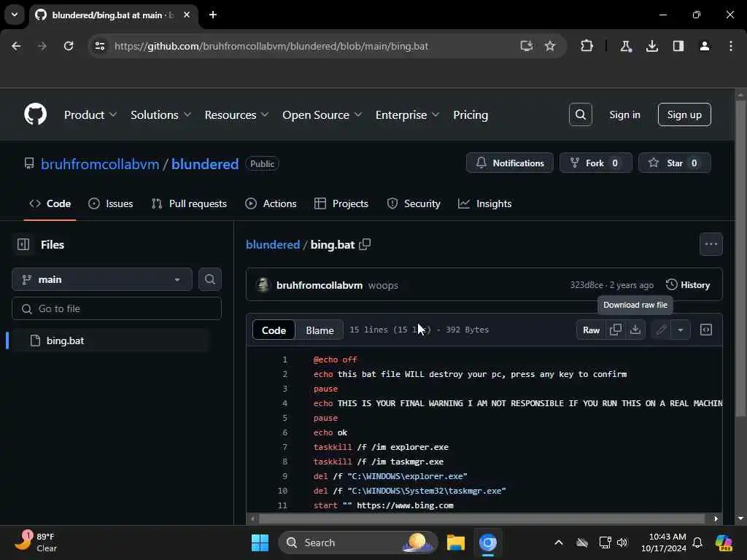Click the GitHub search magnifier button
The height and width of the screenshot is (560, 747).
[580, 114]
